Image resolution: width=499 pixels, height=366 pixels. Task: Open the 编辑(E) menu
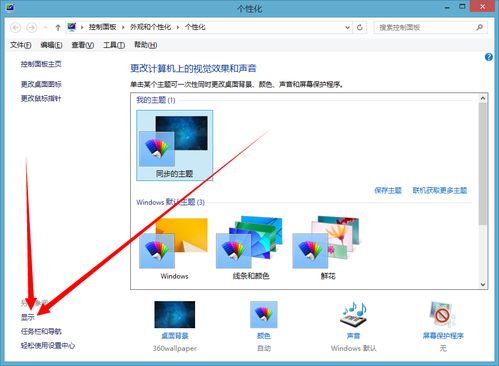click(x=51, y=45)
